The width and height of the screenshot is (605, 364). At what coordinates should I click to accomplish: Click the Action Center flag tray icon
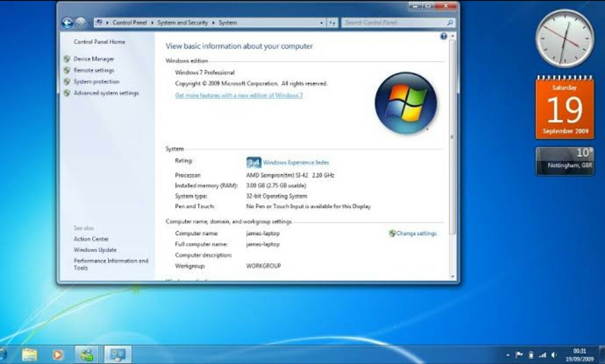(x=519, y=355)
